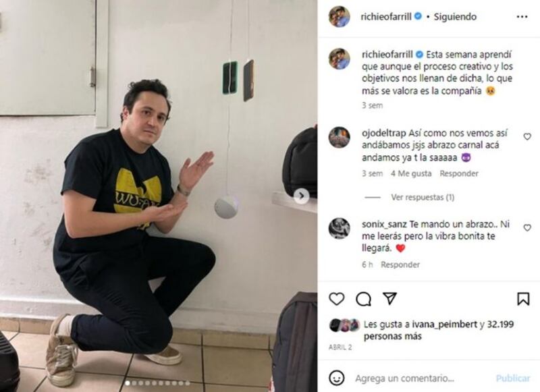
Task: Go to next carousel photo arrow
Action: [x=301, y=196]
